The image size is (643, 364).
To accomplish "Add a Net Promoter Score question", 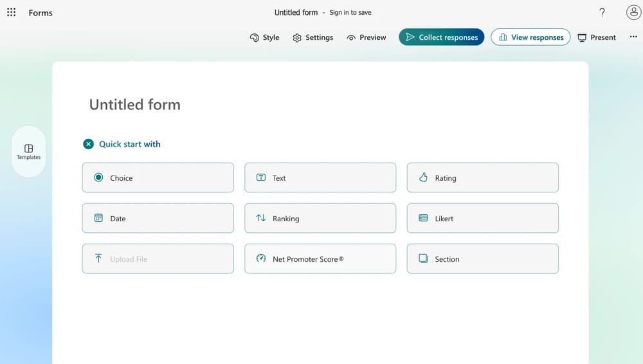I will click(320, 259).
